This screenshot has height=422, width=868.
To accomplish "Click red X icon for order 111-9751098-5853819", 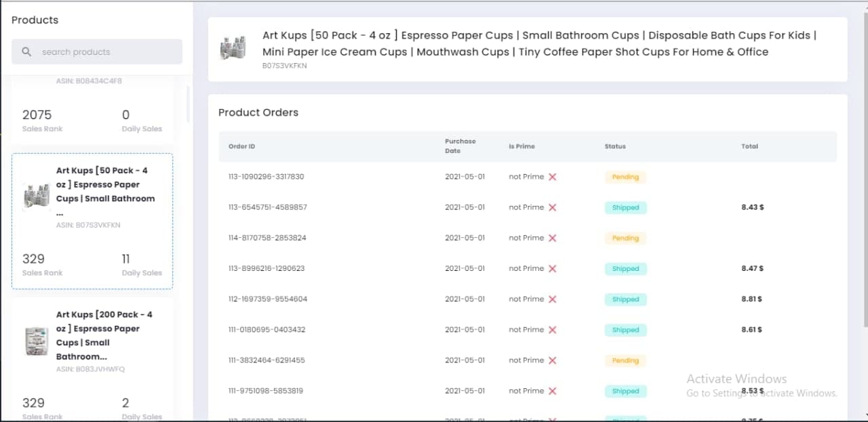I will click(x=553, y=391).
